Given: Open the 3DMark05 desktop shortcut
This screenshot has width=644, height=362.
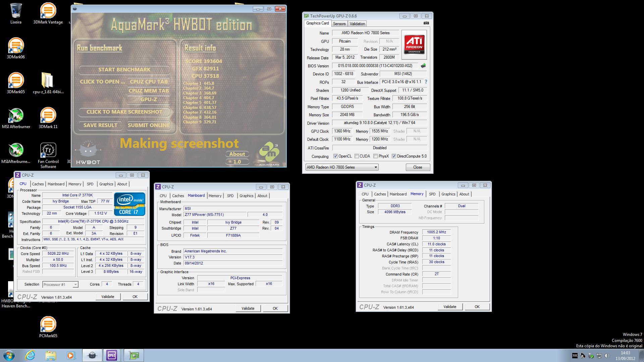Looking at the screenshot, I should coord(16,83).
